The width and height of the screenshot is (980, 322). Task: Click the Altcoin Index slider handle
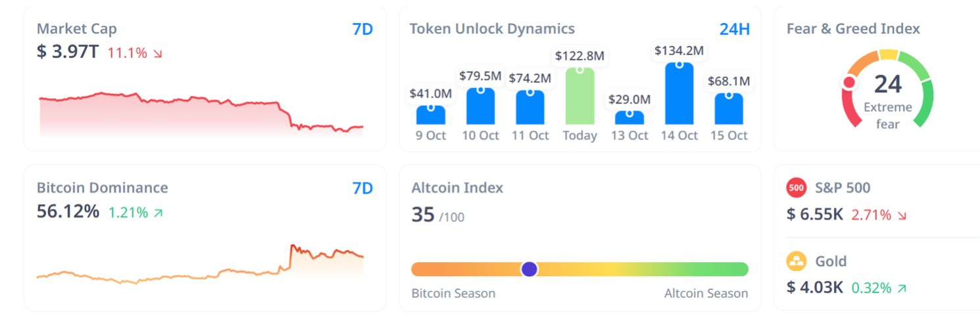(529, 269)
